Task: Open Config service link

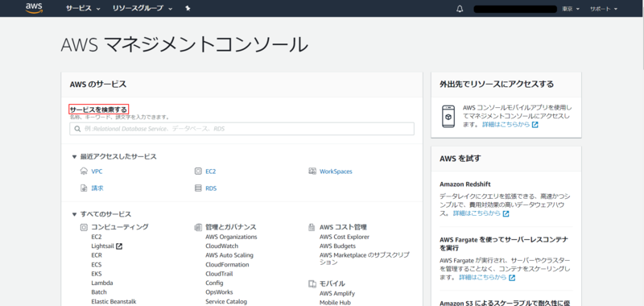Action: point(214,283)
